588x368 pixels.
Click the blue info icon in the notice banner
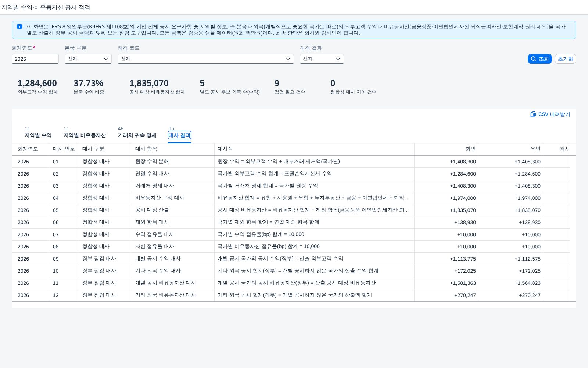tap(19, 26)
